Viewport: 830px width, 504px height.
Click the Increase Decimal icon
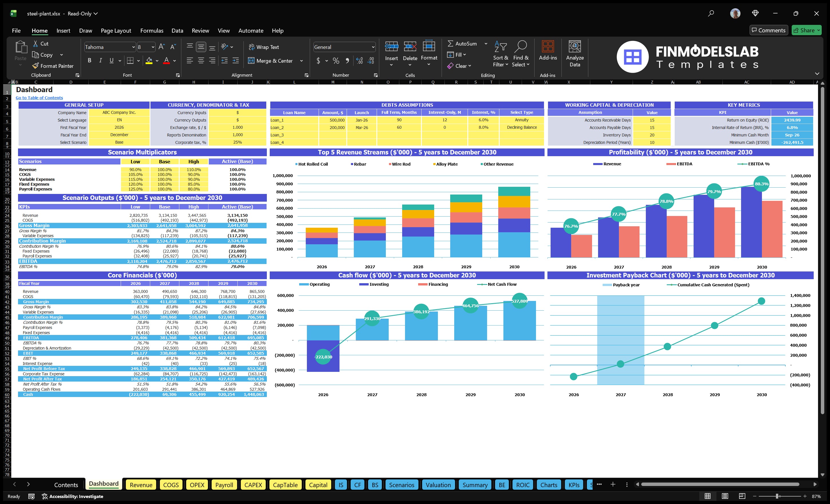[x=359, y=61]
